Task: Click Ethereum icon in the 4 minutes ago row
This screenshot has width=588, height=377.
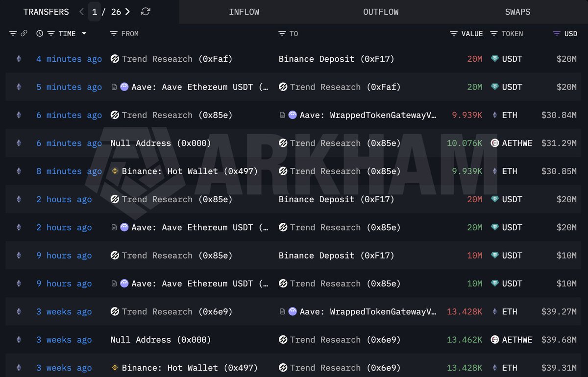Action: [19, 59]
